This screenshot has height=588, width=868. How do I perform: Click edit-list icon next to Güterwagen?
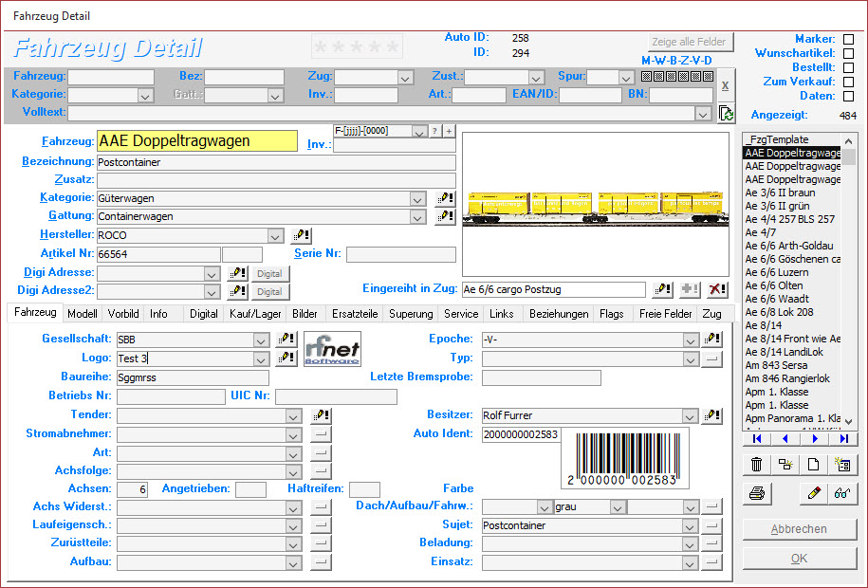click(445, 198)
